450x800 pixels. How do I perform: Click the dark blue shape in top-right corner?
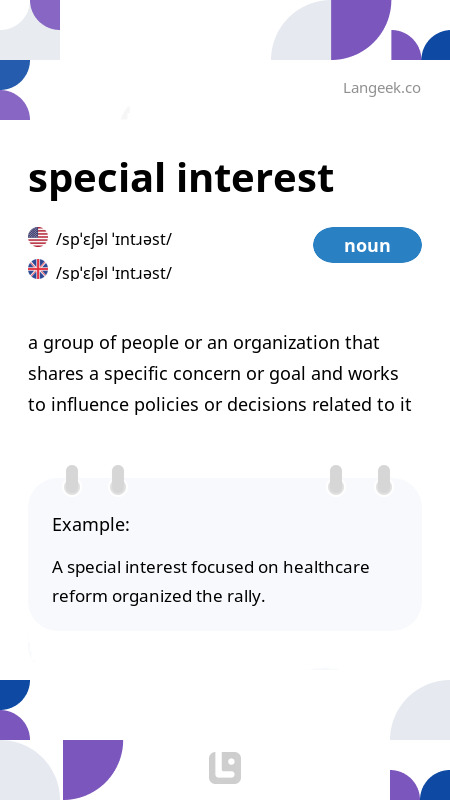[436, 45]
